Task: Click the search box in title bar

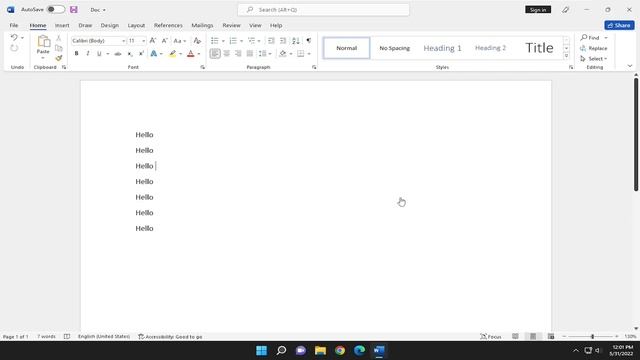Action: 324,9
